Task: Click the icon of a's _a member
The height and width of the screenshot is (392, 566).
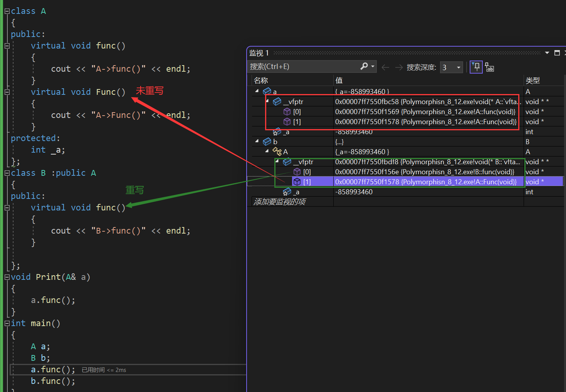Action: pos(277,132)
